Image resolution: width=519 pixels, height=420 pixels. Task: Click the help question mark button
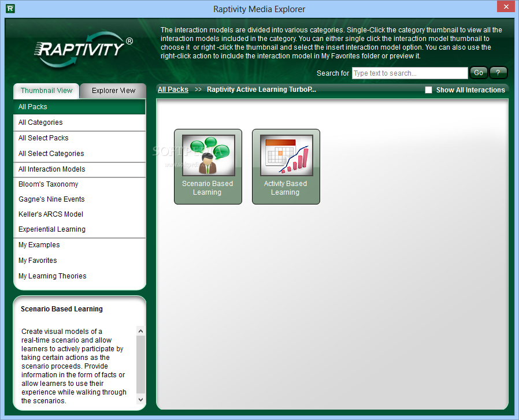click(498, 73)
